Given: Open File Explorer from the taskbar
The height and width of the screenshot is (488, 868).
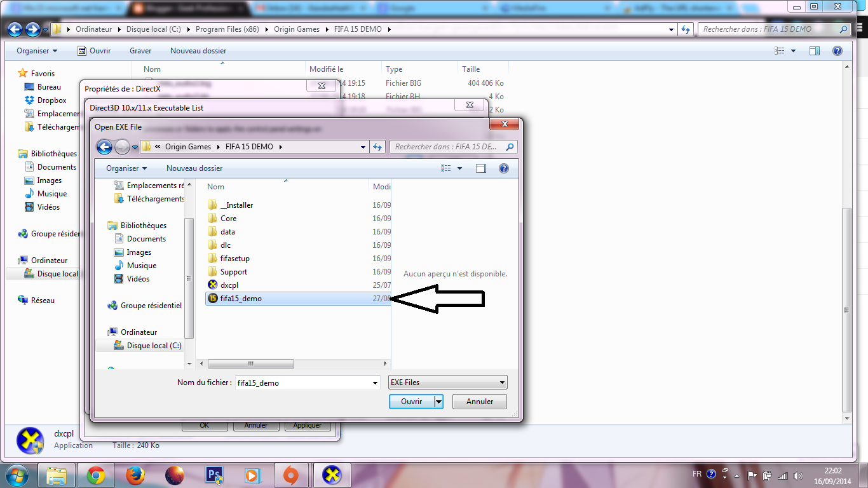Looking at the screenshot, I should pos(57,475).
